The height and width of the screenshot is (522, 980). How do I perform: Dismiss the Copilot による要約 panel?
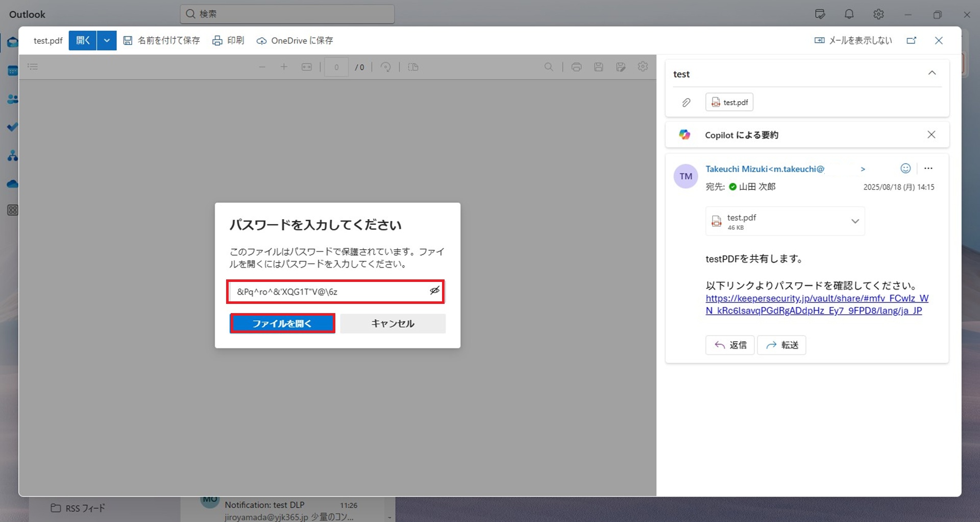931,134
